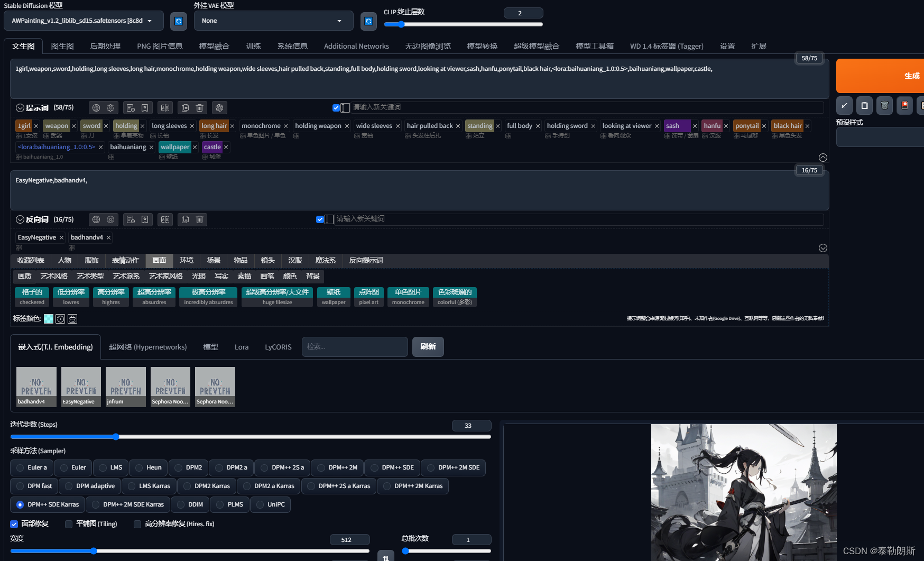Viewport: 924px width, 561px height.
Task: Click the broom icon next to 标签颜色
Action: pyautogui.click(x=72, y=319)
